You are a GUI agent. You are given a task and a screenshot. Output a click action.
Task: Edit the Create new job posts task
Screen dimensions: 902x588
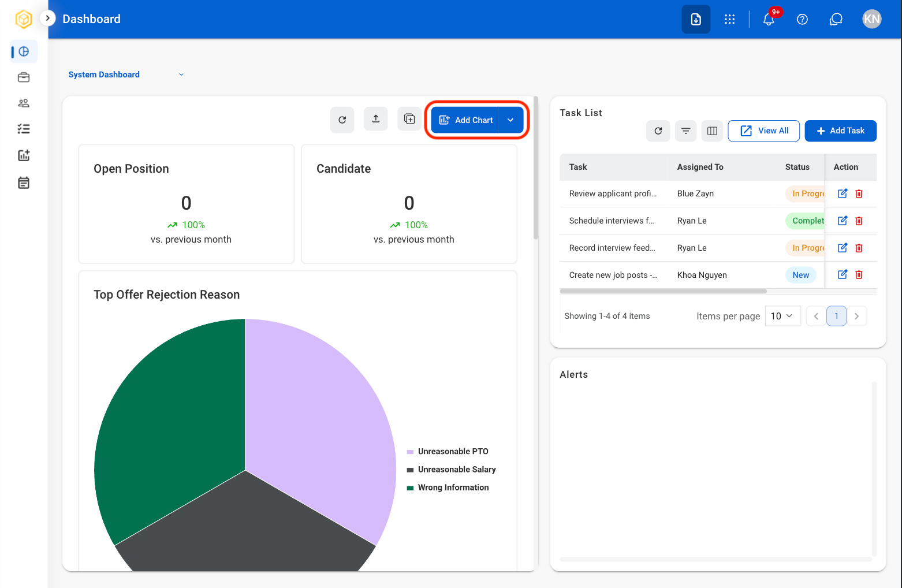(843, 274)
